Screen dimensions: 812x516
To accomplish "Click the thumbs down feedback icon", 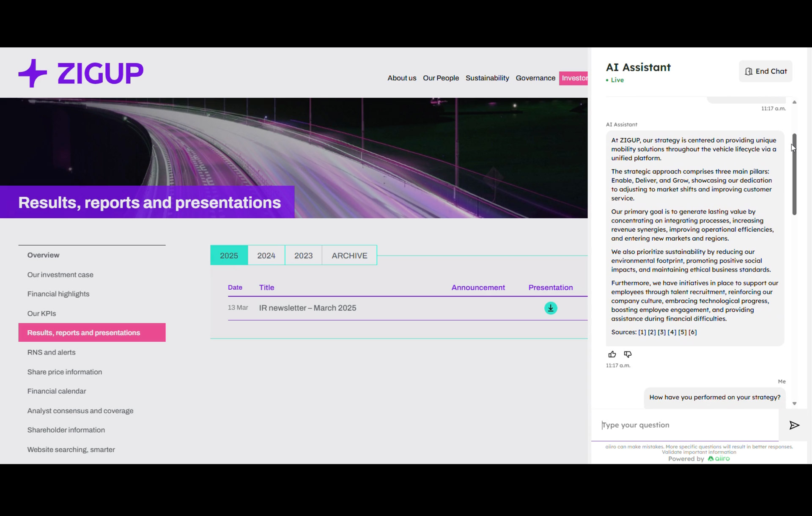I will tap(628, 354).
